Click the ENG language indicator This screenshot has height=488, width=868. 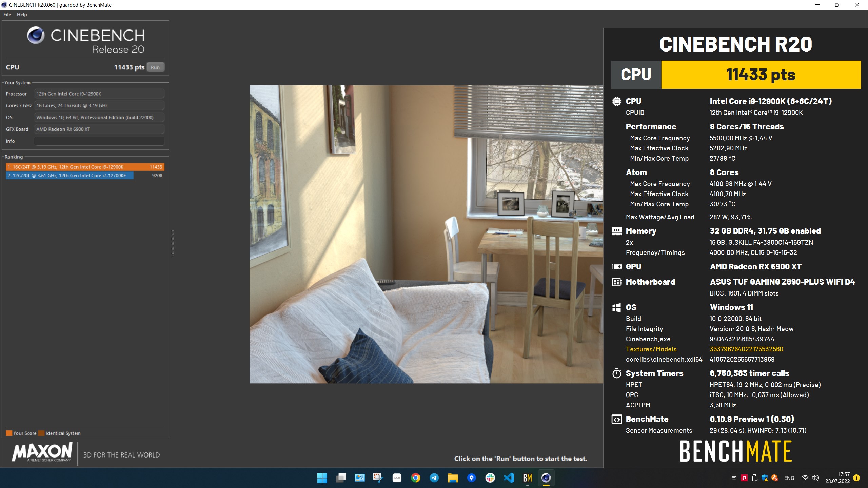(789, 478)
